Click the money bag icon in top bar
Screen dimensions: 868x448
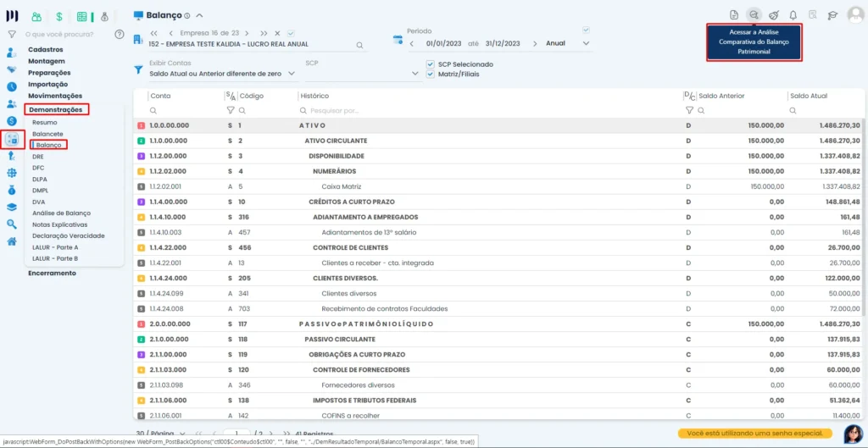(104, 16)
